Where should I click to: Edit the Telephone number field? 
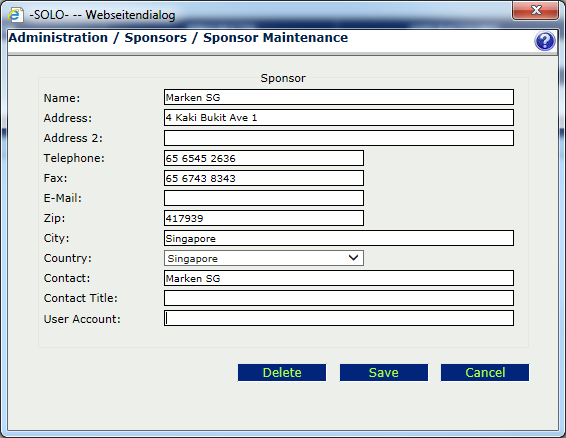click(264, 158)
